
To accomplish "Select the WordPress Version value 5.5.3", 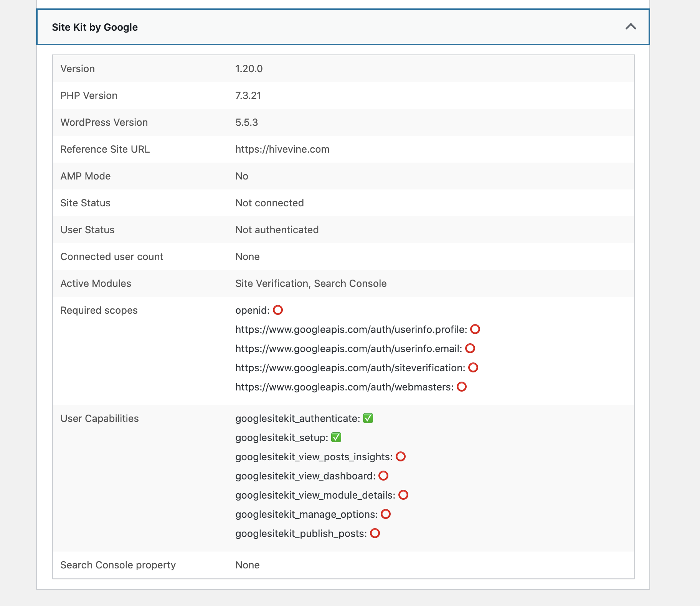I will click(247, 122).
